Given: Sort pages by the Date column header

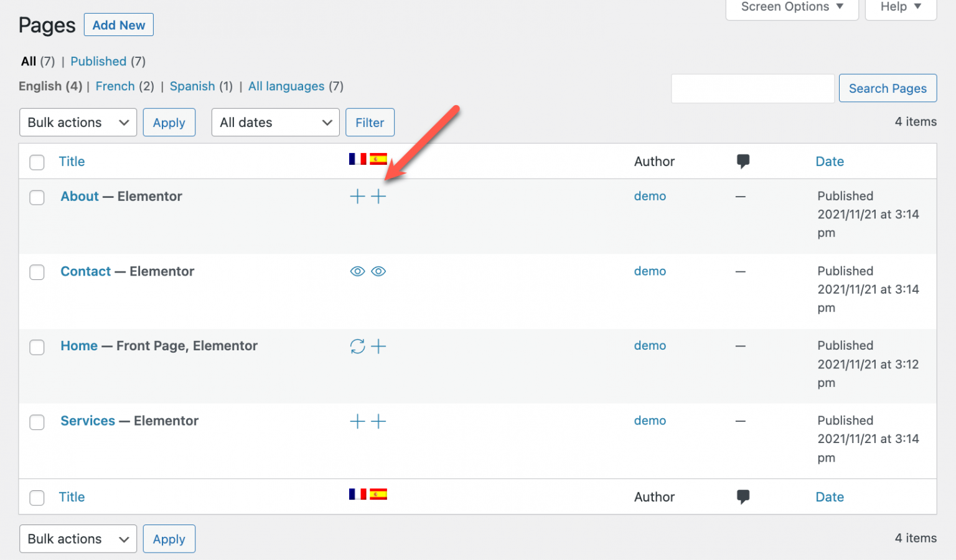Looking at the screenshot, I should 830,162.
